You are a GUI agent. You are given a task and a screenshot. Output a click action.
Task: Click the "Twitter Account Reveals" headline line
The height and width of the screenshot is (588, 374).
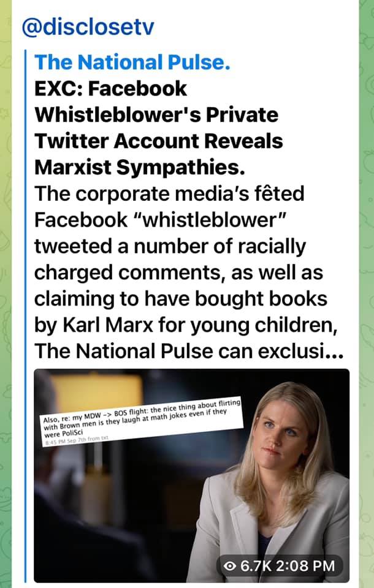[158, 141]
